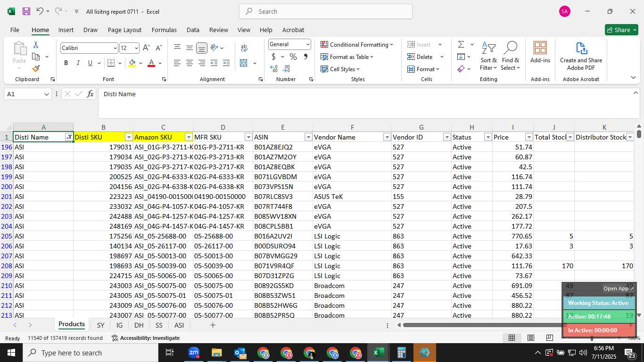644x362 pixels.
Task: Open Calculator from the taskbar
Action: 402,353
